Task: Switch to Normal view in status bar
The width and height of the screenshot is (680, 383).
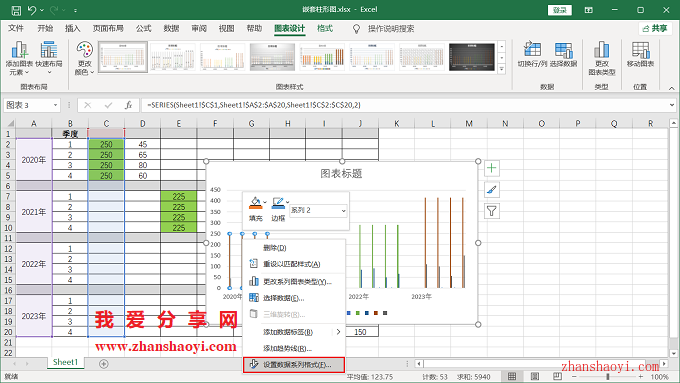Action: (x=512, y=376)
